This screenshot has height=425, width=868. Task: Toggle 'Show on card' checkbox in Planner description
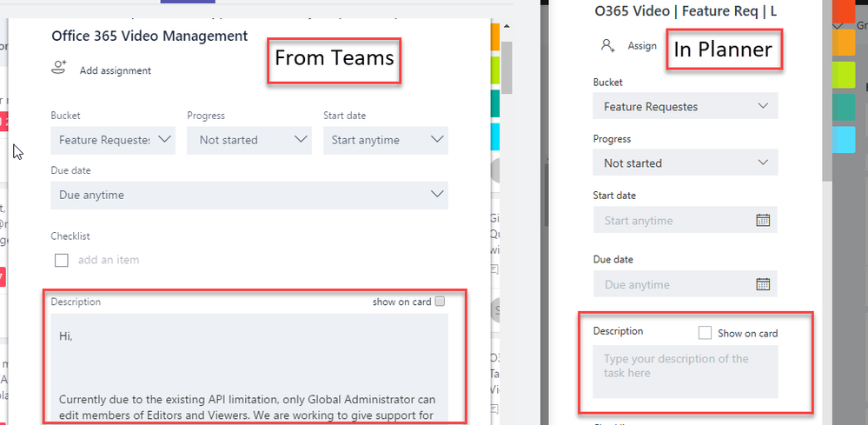tap(705, 333)
